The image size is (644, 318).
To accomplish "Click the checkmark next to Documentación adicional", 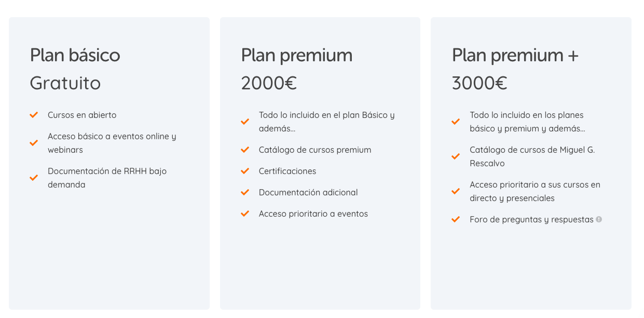I will coord(245,192).
